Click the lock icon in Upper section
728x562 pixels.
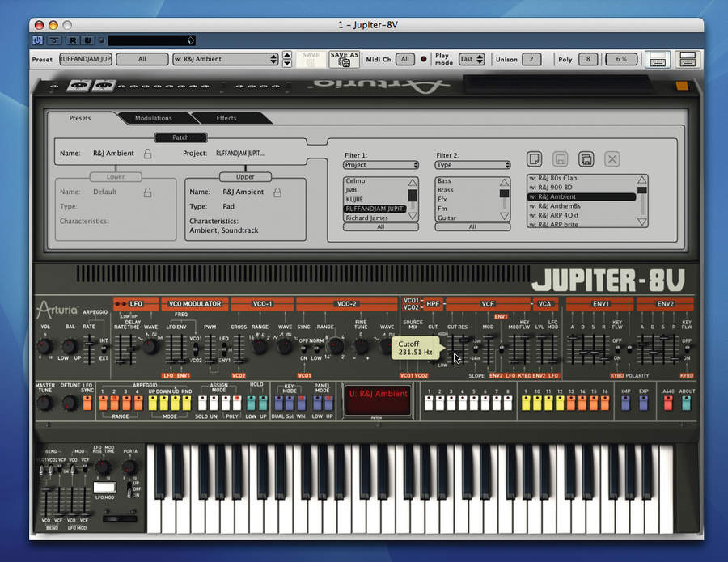tap(277, 192)
